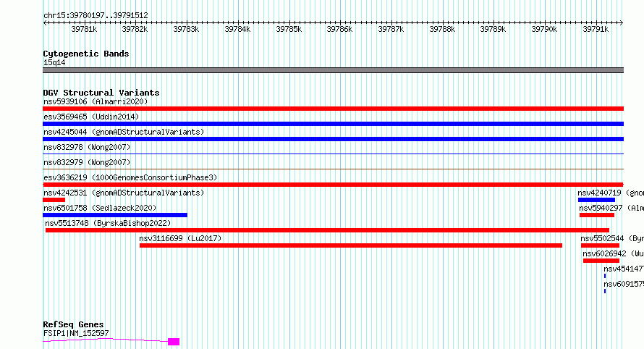Click the nsv832979 (Wong2007) label
Viewport: 644px width, 349px height.
[x=87, y=162]
